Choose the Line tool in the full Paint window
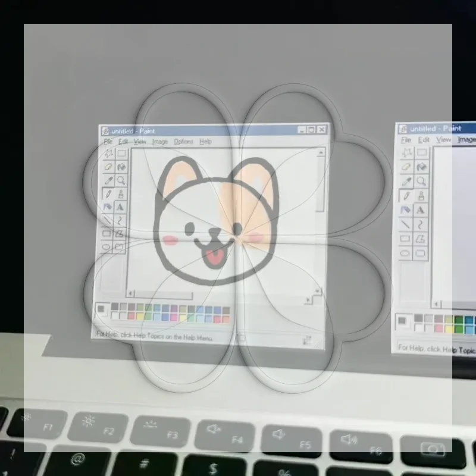Image resolution: width=476 pixels, height=476 pixels. click(x=107, y=220)
